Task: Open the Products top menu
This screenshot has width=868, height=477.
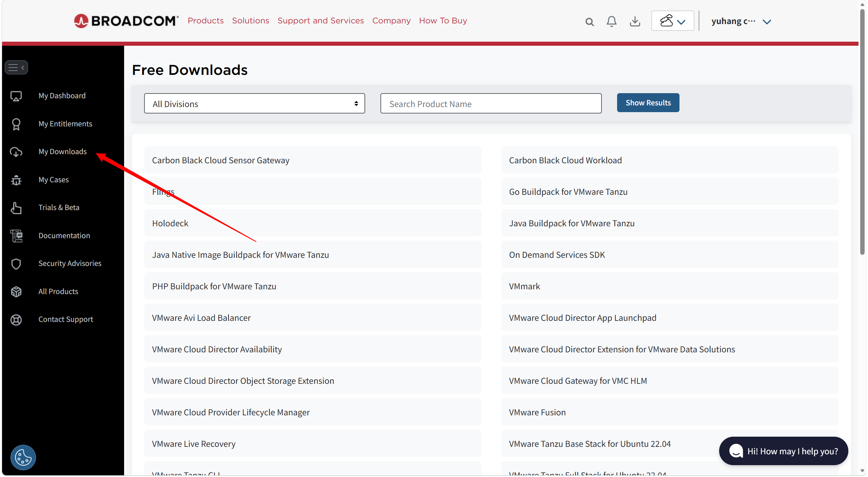Action: 205,21
